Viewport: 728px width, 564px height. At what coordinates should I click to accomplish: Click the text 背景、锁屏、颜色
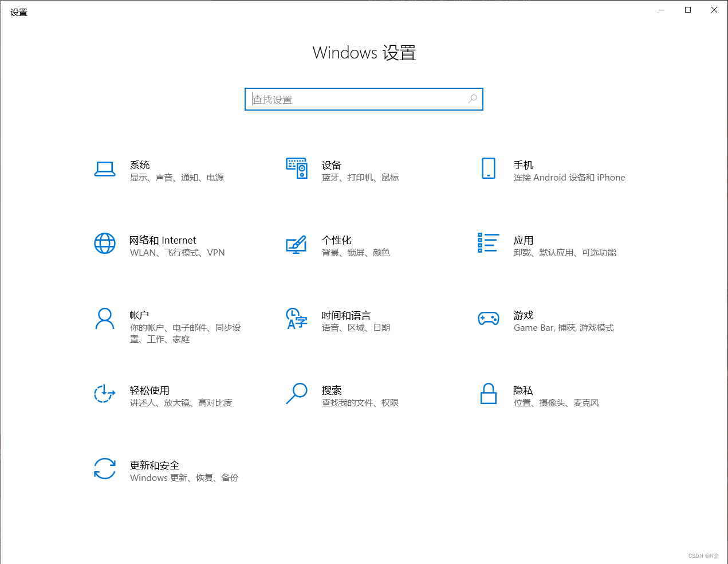(356, 253)
